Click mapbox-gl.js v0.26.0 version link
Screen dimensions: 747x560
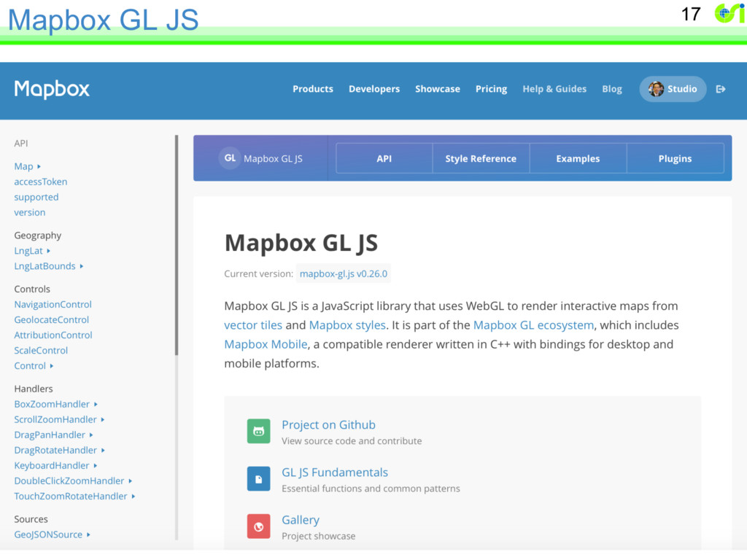click(x=344, y=274)
